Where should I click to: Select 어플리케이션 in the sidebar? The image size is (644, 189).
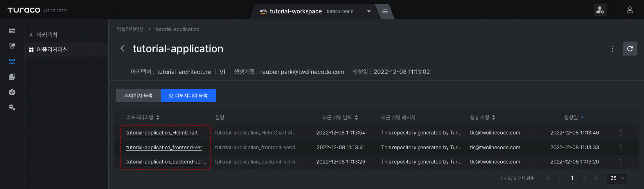click(66, 50)
